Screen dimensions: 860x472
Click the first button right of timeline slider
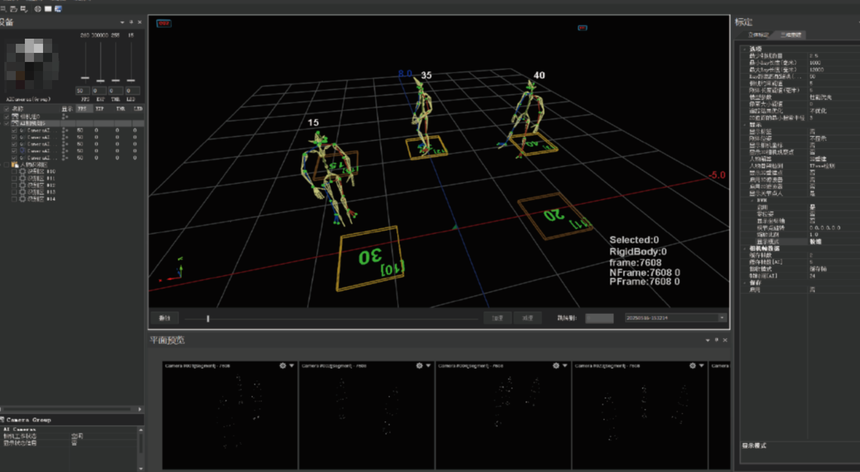(498, 318)
